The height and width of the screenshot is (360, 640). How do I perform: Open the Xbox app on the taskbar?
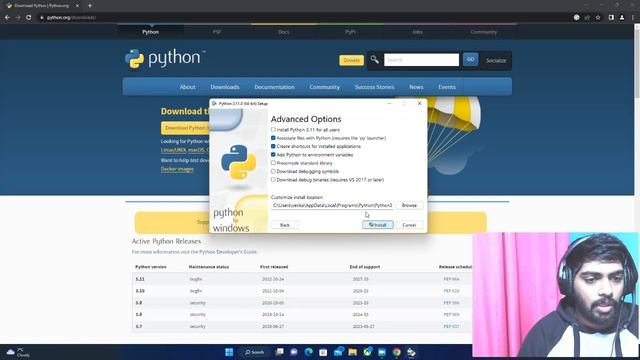click(x=367, y=352)
